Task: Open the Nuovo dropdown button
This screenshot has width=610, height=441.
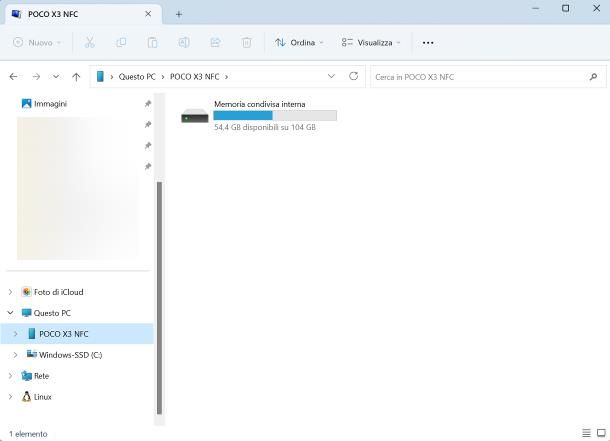Action: coord(37,42)
